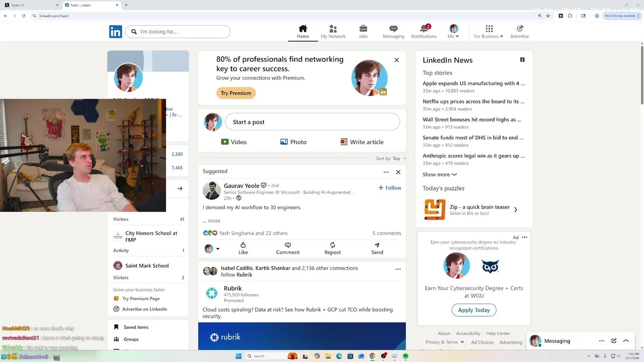Open My Network
Screen dimensions: 644x362
click(x=333, y=31)
